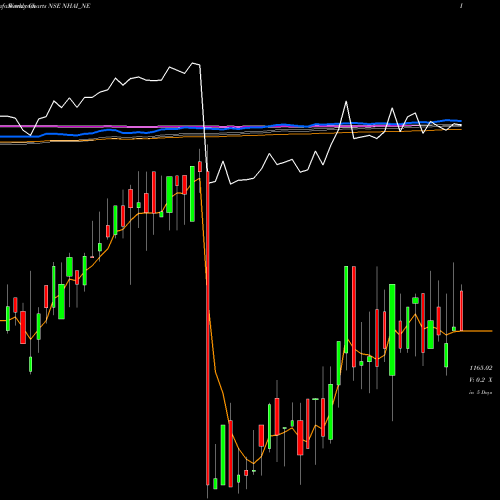Click the 'in 5 Days' label

481,393
